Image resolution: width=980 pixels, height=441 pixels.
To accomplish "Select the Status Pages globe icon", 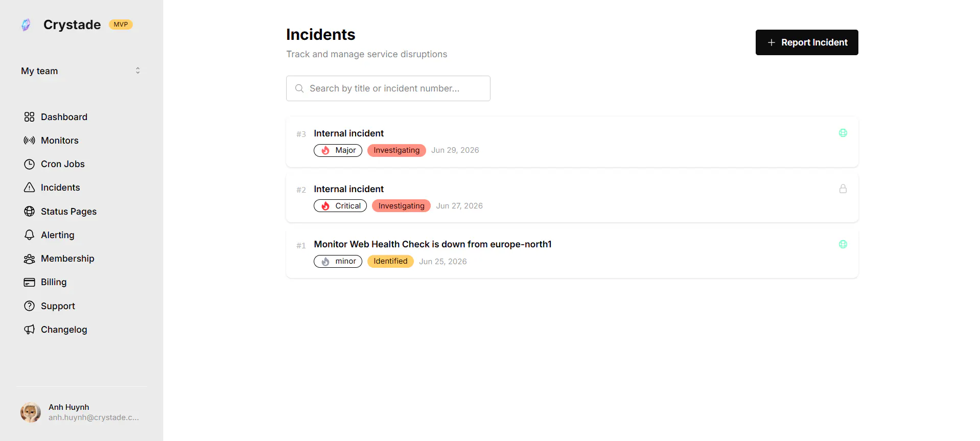I will [x=29, y=212].
